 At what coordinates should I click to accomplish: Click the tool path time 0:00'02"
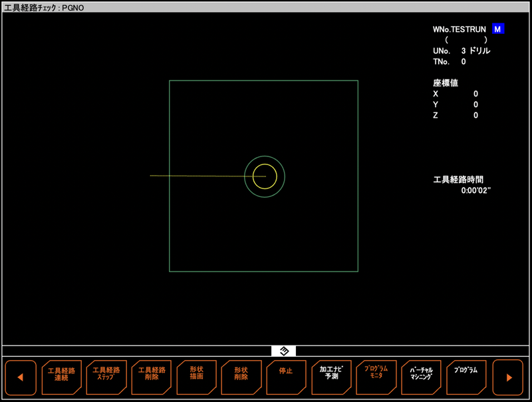coord(475,190)
